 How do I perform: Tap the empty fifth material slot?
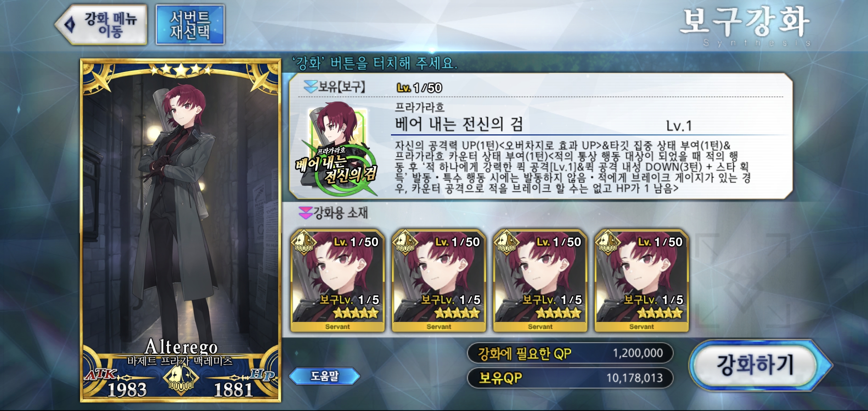tap(743, 280)
